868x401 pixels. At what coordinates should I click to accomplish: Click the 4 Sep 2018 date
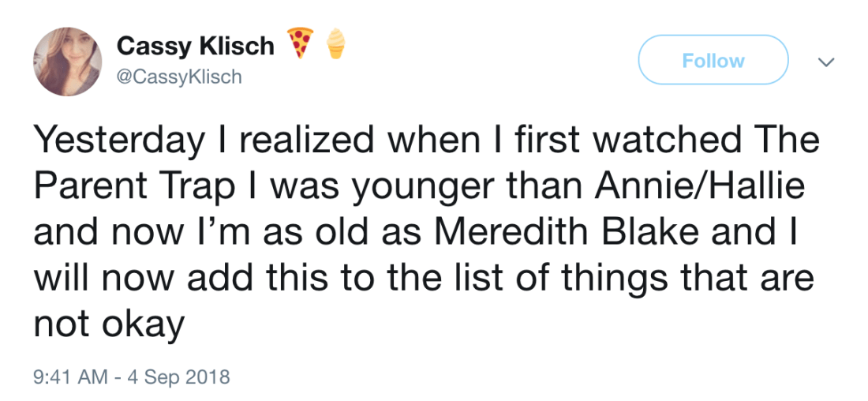176,377
